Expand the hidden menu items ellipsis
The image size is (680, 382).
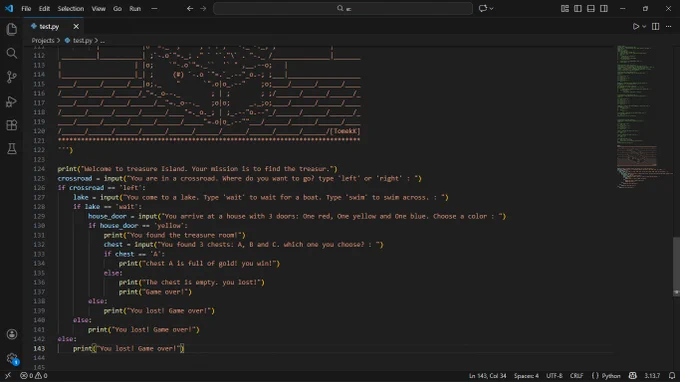154,8
